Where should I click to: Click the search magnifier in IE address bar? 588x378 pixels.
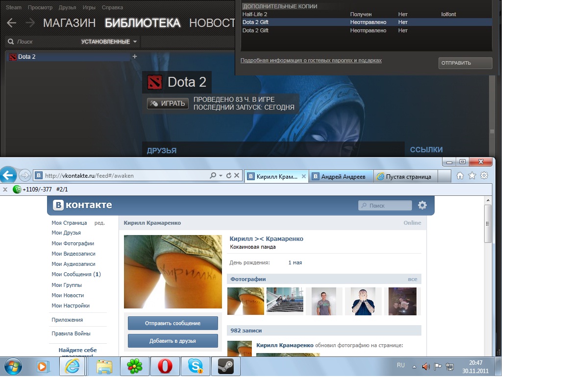pos(213,175)
